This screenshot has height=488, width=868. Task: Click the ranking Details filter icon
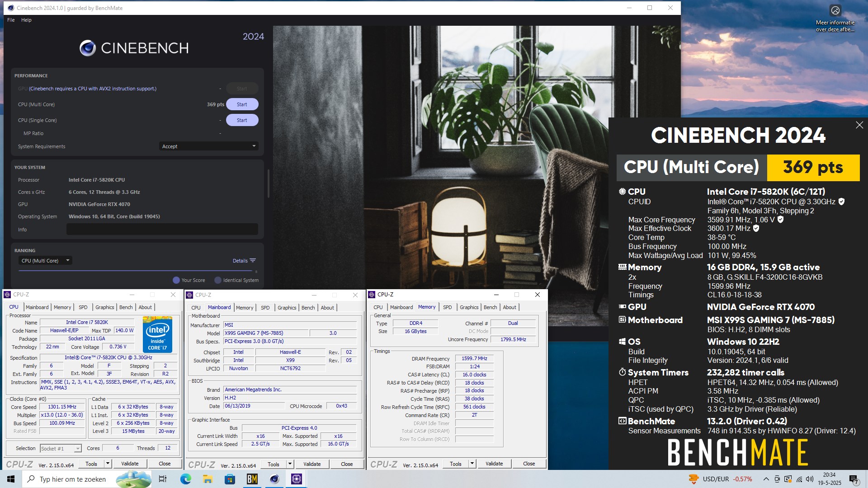(253, 261)
